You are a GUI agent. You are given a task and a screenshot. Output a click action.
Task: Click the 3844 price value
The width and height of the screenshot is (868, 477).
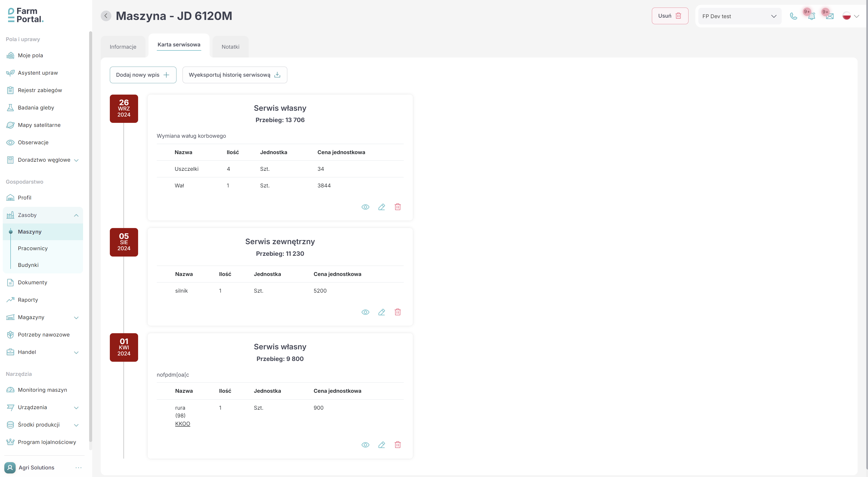pyautogui.click(x=324, y=186)
